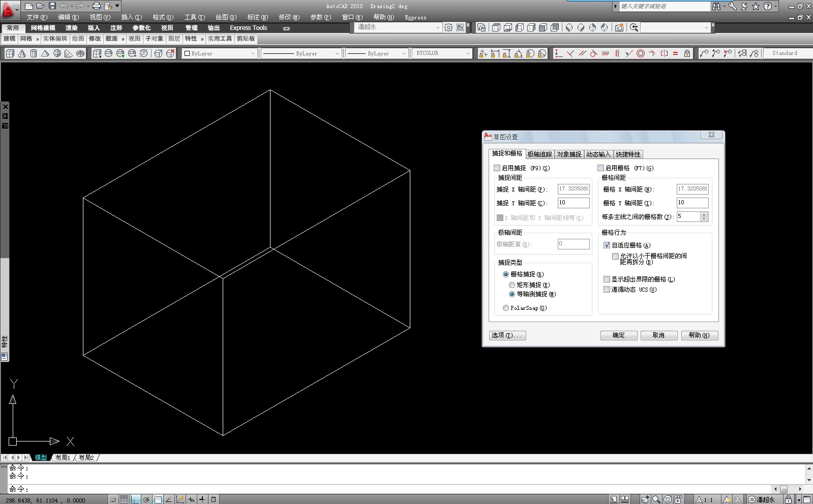Select the Box solid modeling tool
Image resolution: width=813 pixels, height=504 pixels.
[10, 53]
